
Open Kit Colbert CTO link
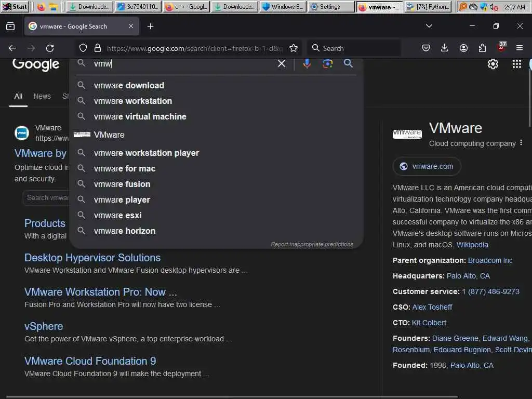click(x=429, y=323)
